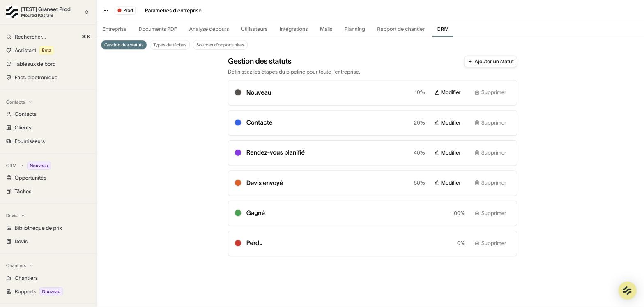This screenshot has width=644, height=307.
Task: Click the Chantiers sidebar icon
Action: [9, 278]
